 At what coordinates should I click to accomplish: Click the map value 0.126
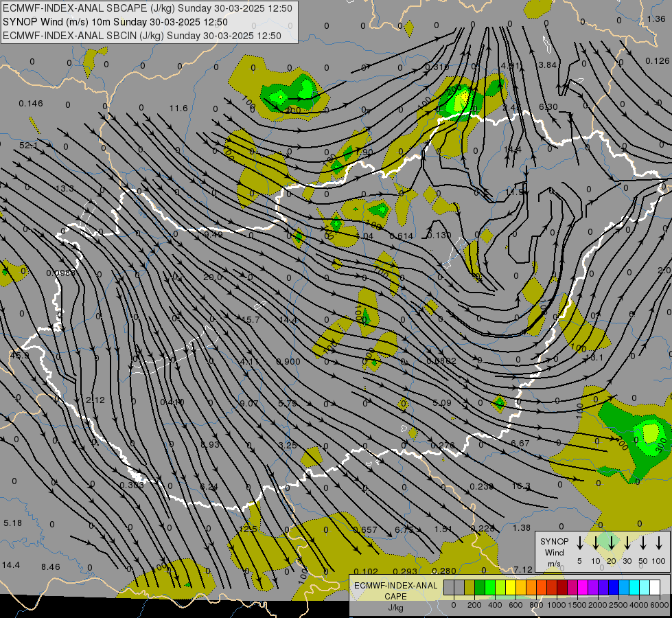(657, 61)
